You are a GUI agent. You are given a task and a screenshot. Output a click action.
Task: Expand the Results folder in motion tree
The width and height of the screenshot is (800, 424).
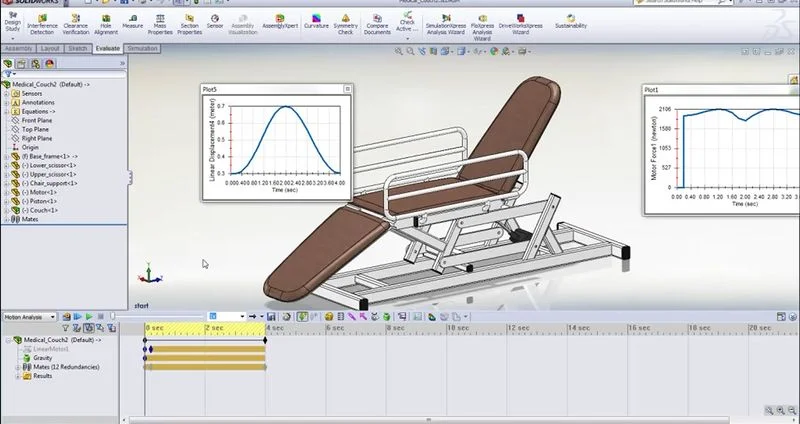(x=17, y=376)
